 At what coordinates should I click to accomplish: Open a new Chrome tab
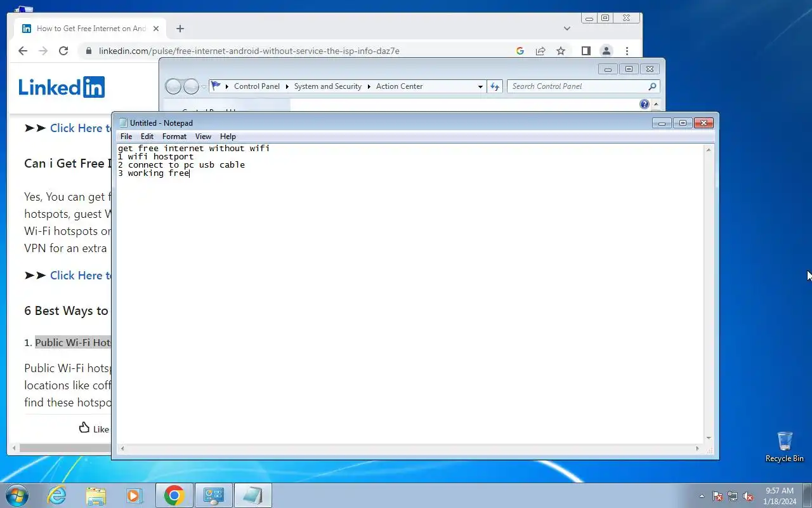point(180,29)
